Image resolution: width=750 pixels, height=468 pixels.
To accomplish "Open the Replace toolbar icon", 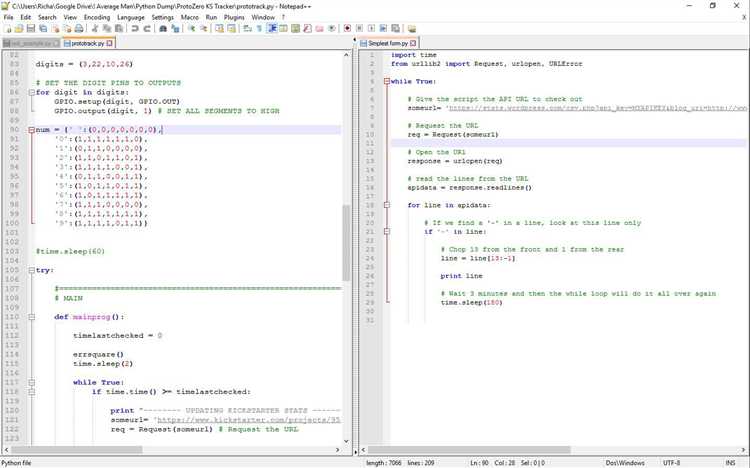I will (175, 29).
